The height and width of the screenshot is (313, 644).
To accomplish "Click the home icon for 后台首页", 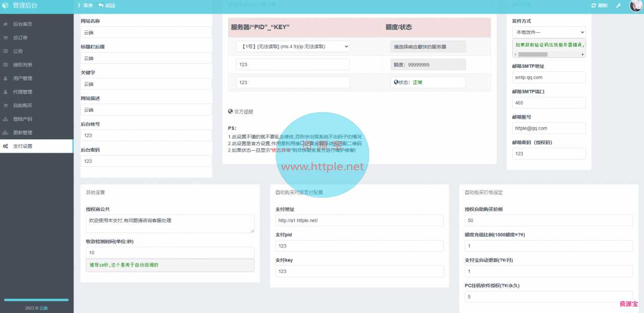I will point(5,24).
